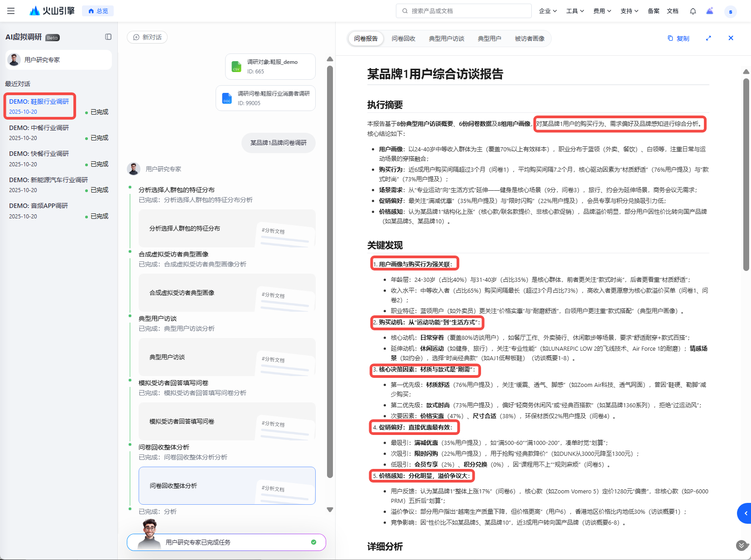Viewport: 751px width, 560px height.
Task: Switch to the 被访者画像 tab
Action: click(x=530, y=39)
